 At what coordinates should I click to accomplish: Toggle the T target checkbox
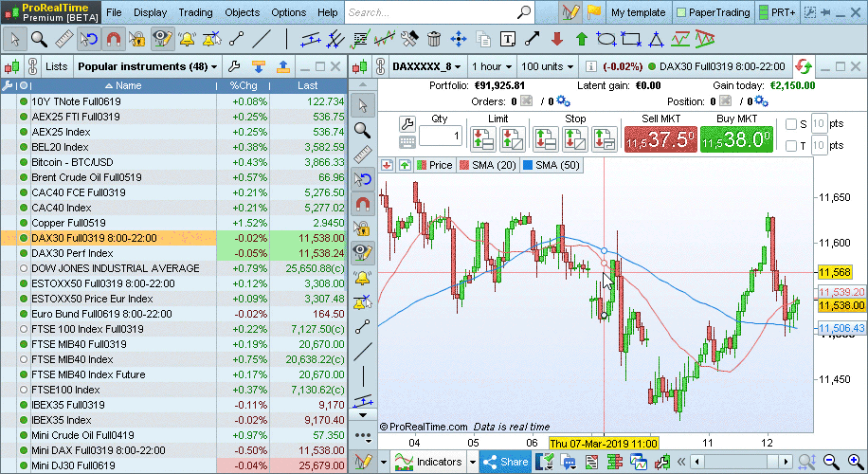tap(791, 146)
